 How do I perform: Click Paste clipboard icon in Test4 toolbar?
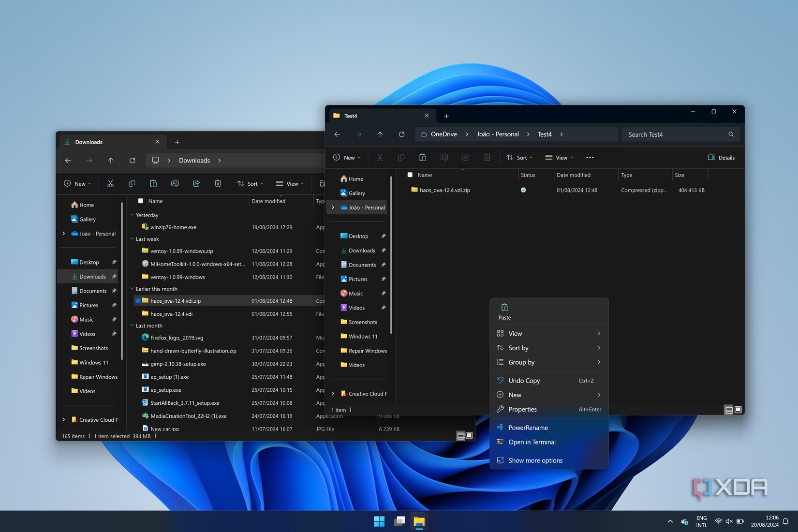coord(422,158)
